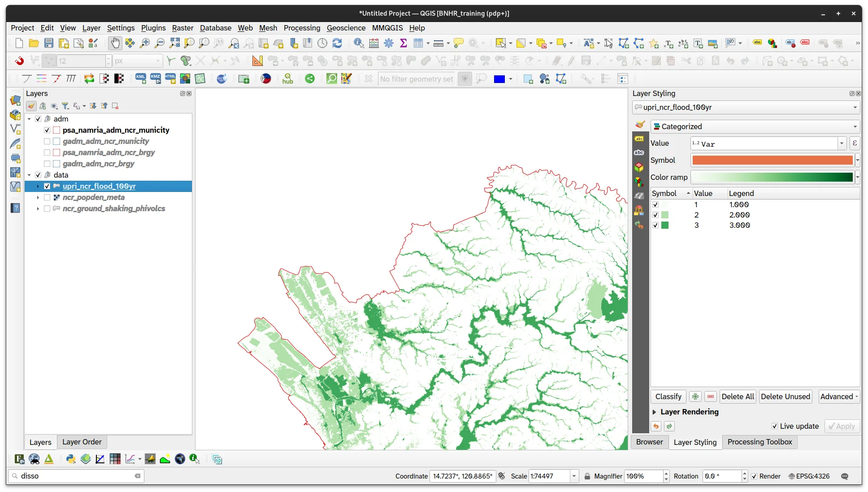Click the green Color ramp bar
Viewport: 868px width, 492px height.
772,177
